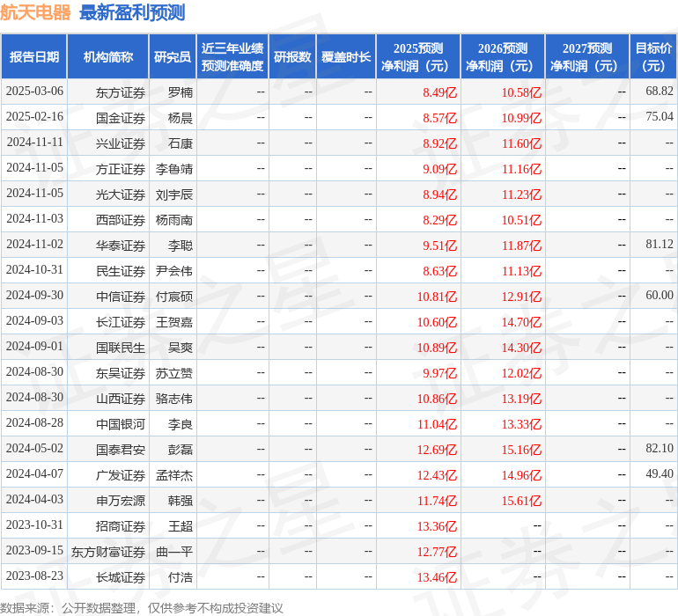
Task: Click the 12.69亿 profit forecast value
Action: (x=437, y=450)
